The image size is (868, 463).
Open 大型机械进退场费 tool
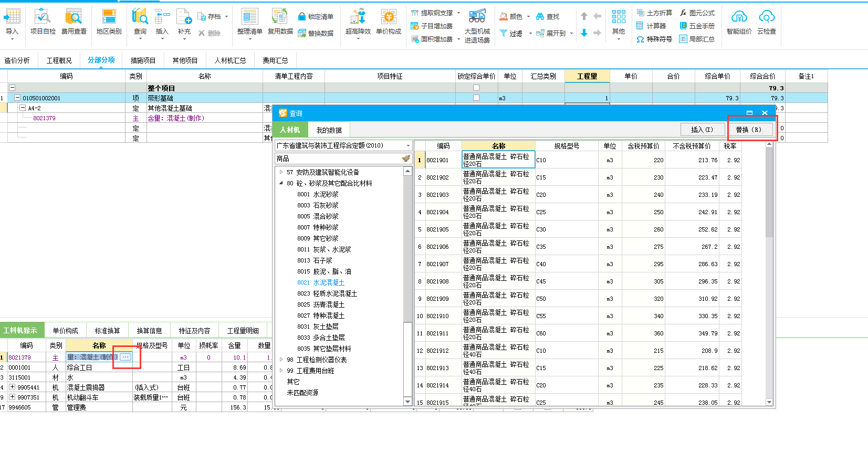[x=477, y=26]
